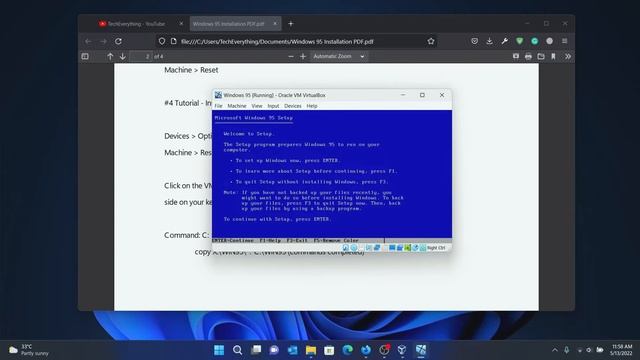This screenshot has height=360, width=640.
Task: Open the Automatic Zoom dropdown
Action: pyautogui.click(x=338, y=56)
